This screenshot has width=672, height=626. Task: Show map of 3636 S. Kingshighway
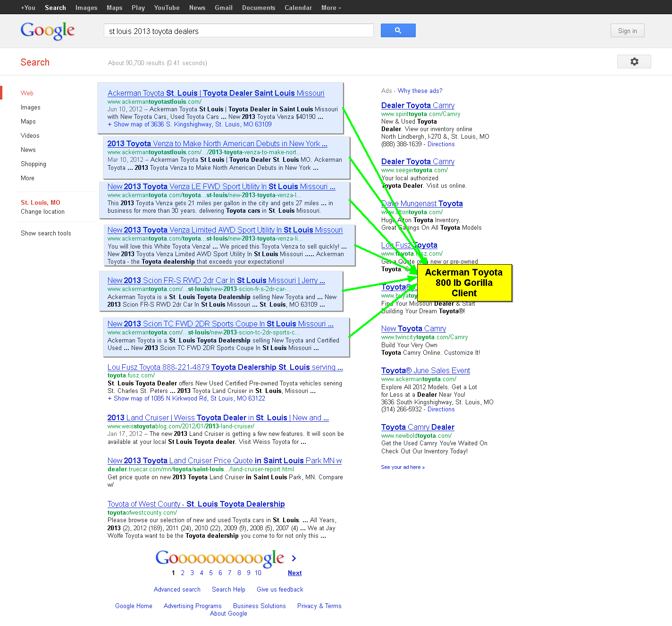(x=190, y=125)
